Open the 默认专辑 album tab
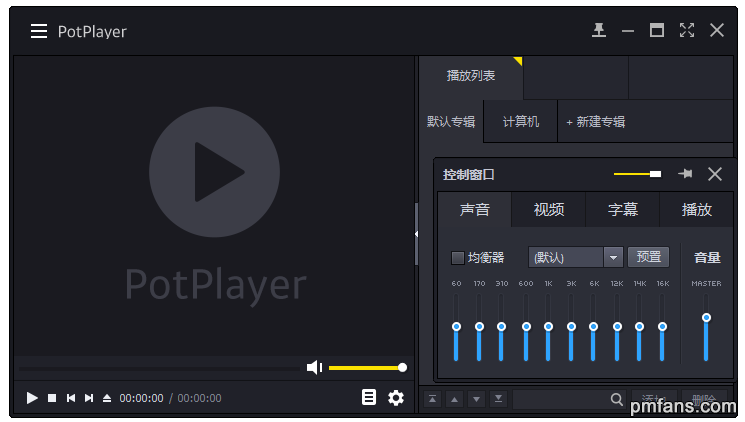 (451, 122)
